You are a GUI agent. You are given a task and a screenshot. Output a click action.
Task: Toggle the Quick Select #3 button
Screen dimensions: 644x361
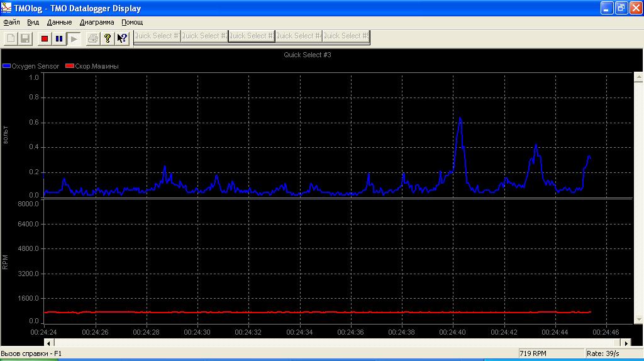click(252, 36)
